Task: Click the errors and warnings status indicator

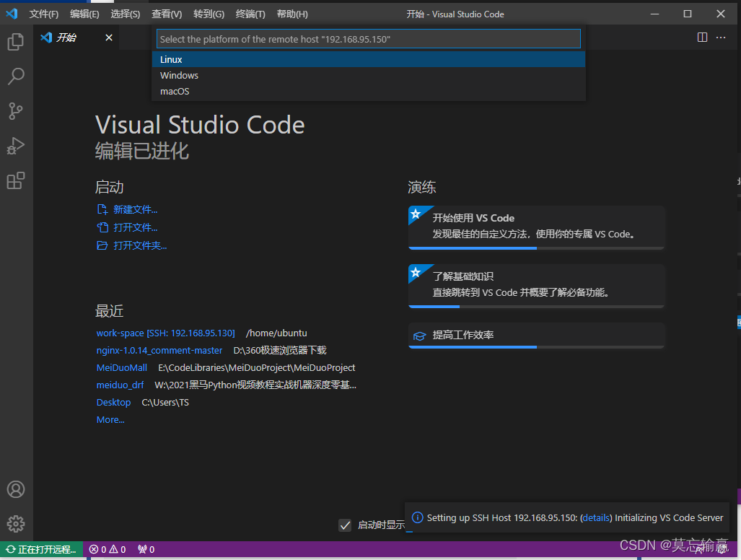Action: point(108,549)
